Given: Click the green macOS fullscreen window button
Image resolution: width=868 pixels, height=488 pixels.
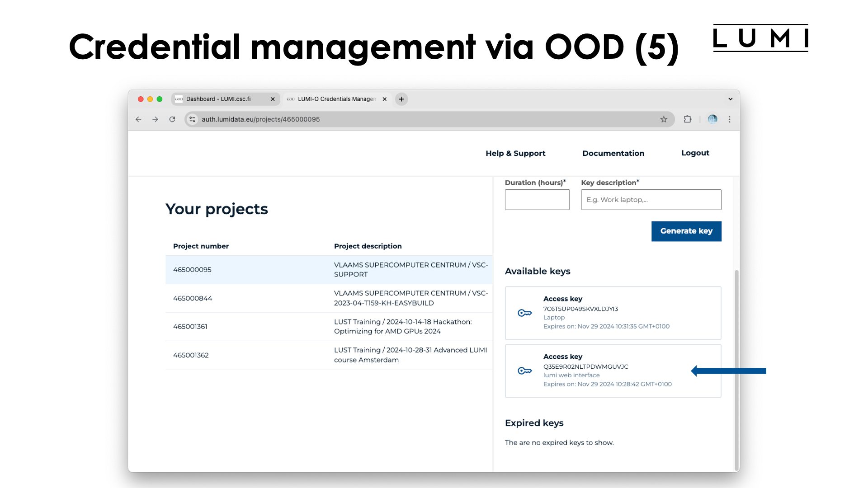Looking at the screenshot, I should point(160,99).
